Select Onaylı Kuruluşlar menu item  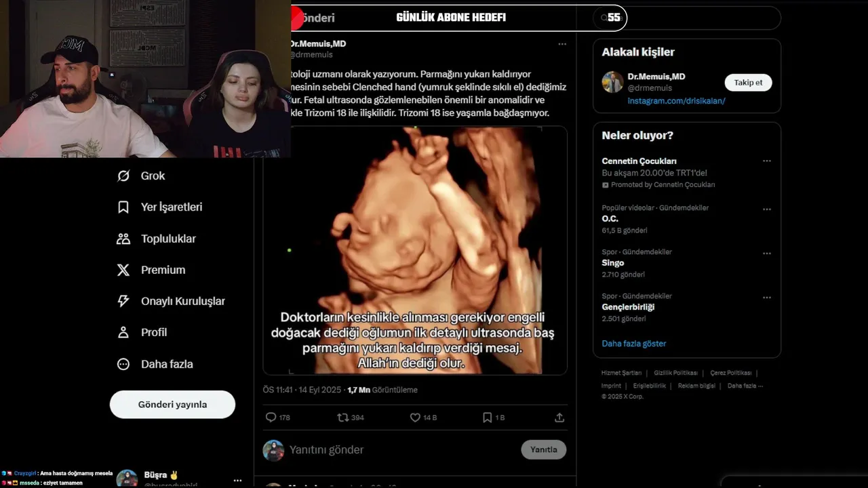(x=183, y=301)
